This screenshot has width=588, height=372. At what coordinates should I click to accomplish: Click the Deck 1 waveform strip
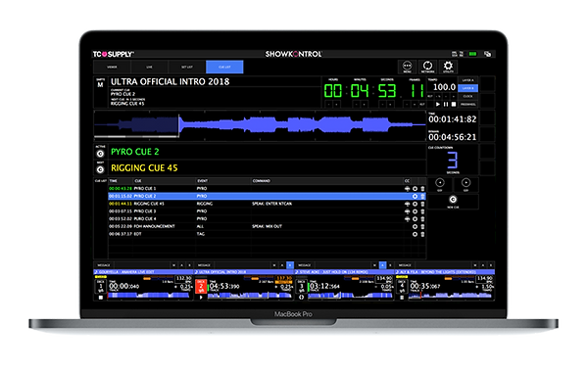(150, 296)
